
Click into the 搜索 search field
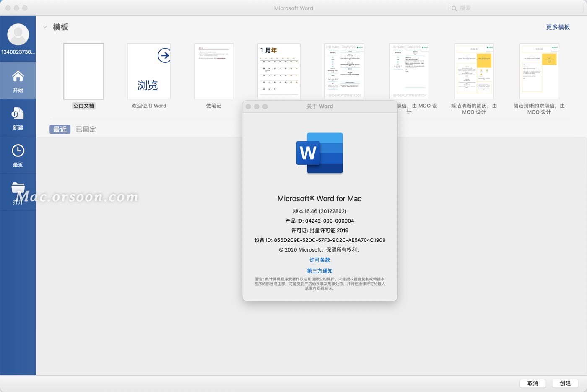click(516, 8)
